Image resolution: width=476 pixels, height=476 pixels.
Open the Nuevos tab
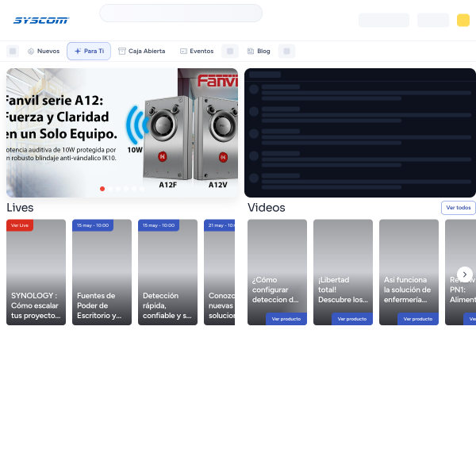pos(44,51)
